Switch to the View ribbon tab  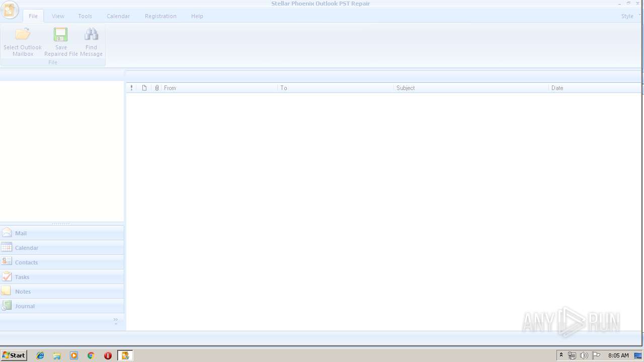(58, 16)
